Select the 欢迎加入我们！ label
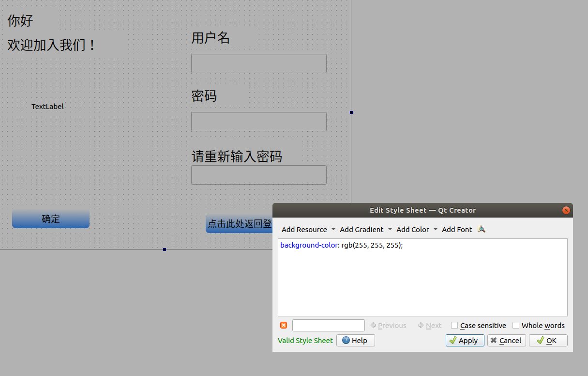This screenshot has height=376, width=588. point(52,45)
